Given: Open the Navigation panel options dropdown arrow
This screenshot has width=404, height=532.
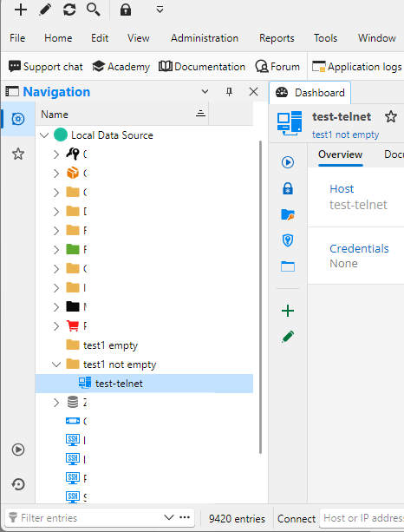Looking at the screenshot, I should 205,92.
